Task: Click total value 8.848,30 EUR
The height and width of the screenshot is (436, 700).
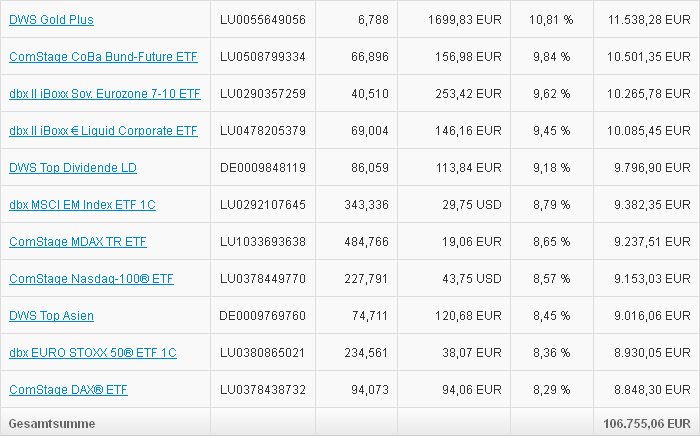Action: 652,390
